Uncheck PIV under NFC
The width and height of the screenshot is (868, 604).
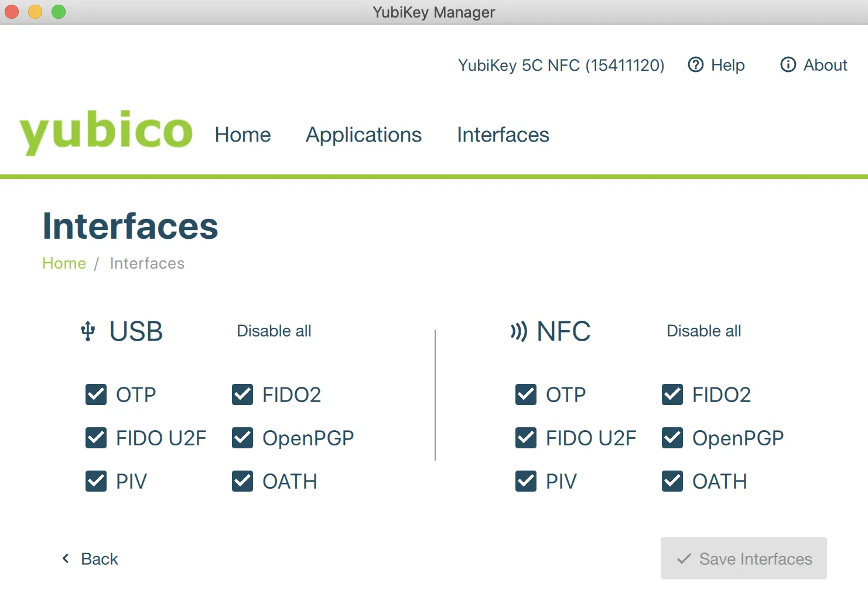coord(526,482)
